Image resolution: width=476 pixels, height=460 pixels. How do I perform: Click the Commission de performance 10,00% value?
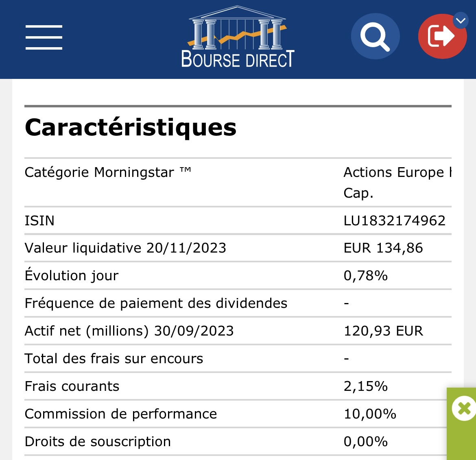tap(370, 414)
